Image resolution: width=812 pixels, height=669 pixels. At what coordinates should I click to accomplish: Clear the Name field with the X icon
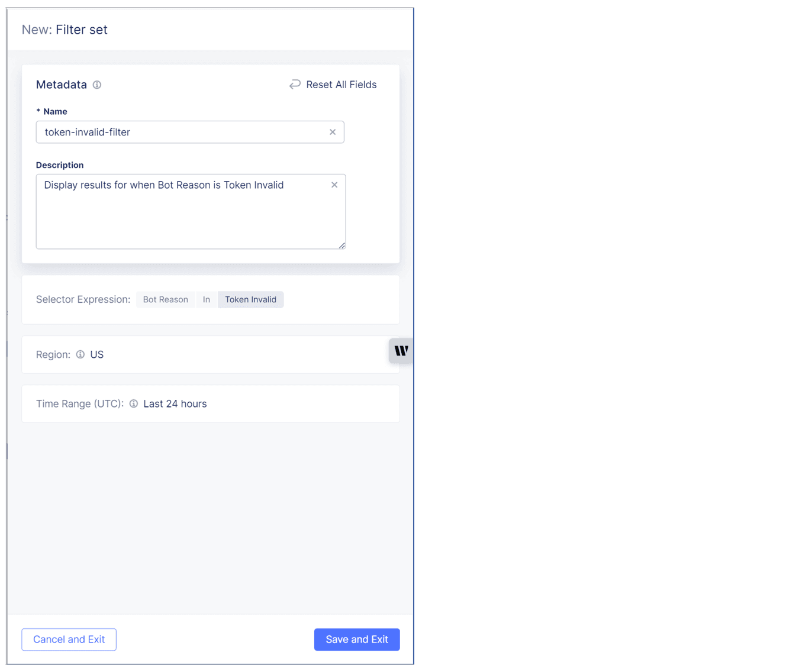click(332, 132)
